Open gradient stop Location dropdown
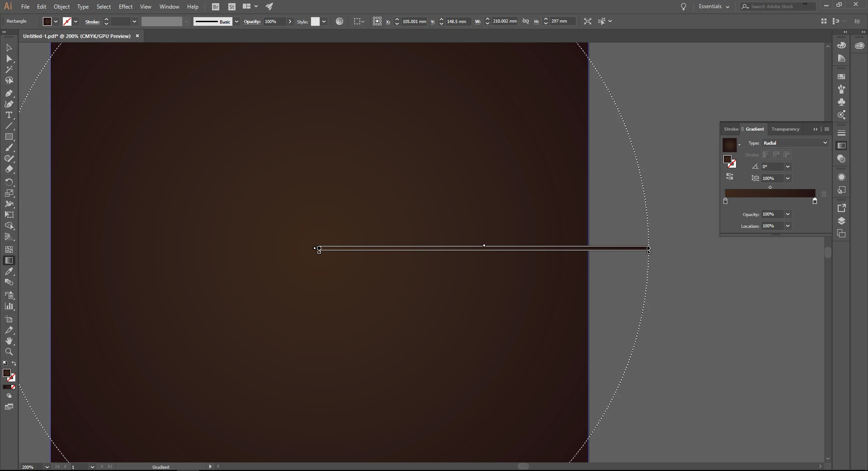The width and height of the screenshot is (868, 471). point(788,226)
